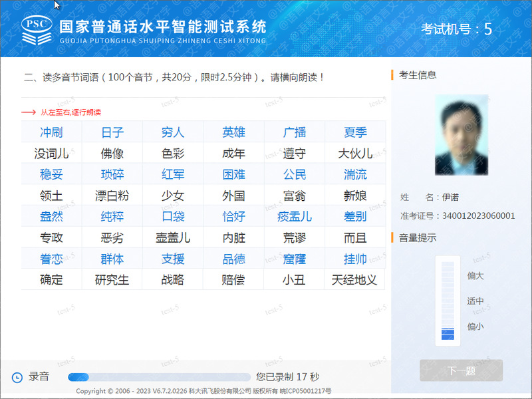Pick the word 窟窿

(x=295, y=259)
